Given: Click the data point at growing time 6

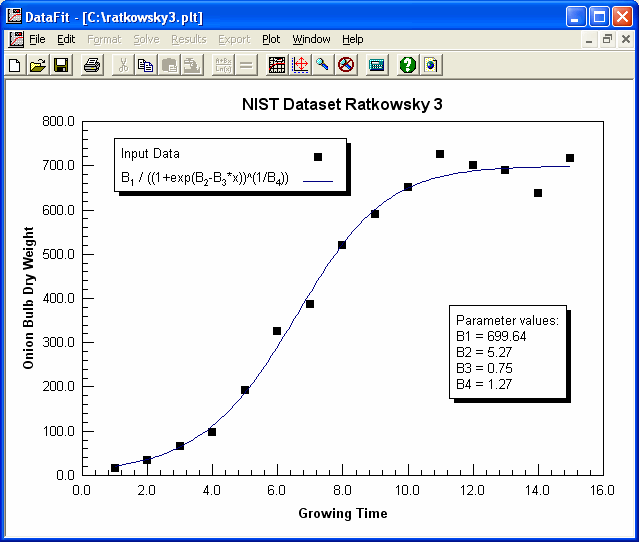Looking at the screenshot, I should [x=277, y=331].
